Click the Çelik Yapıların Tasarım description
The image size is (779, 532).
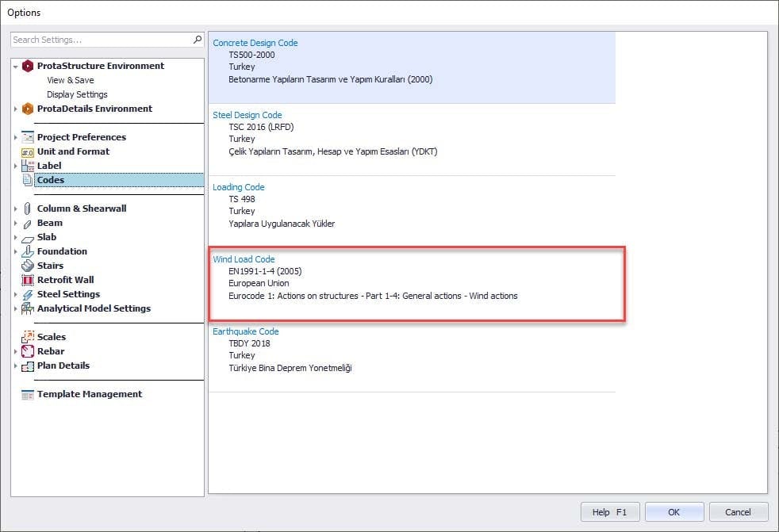(x=333, y=151)
